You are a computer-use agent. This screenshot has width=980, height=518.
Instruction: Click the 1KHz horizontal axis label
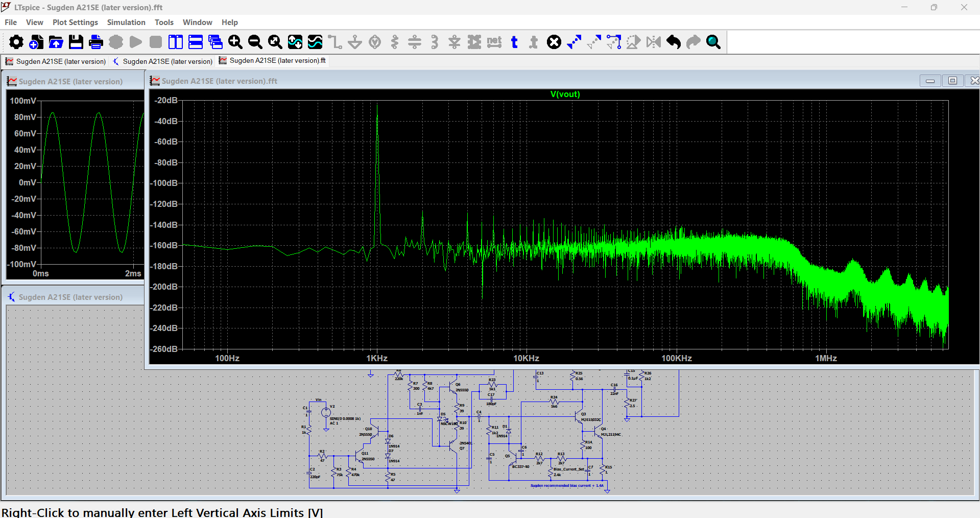point(377,358)
